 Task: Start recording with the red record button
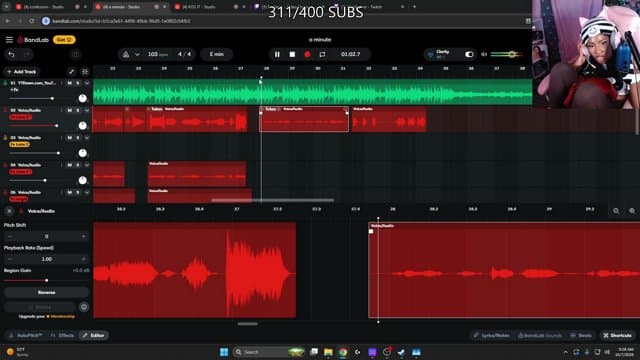click(x=307, y=54)
